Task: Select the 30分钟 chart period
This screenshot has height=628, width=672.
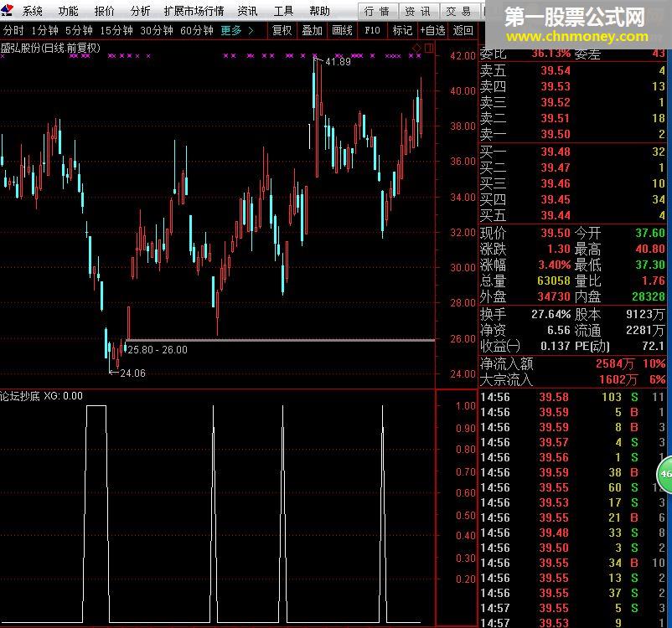Action: pos(157,30)
